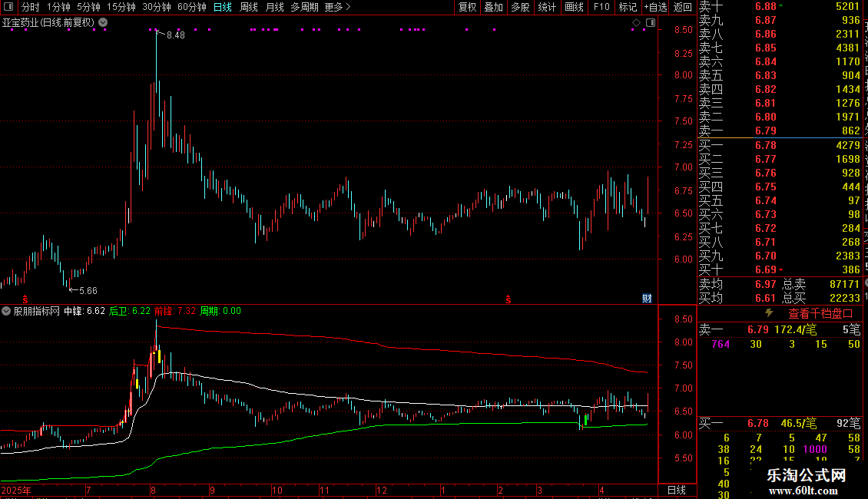Click the 前锋: 7.32 indicator value
868x499 pixels.
(x=175, y=311)
